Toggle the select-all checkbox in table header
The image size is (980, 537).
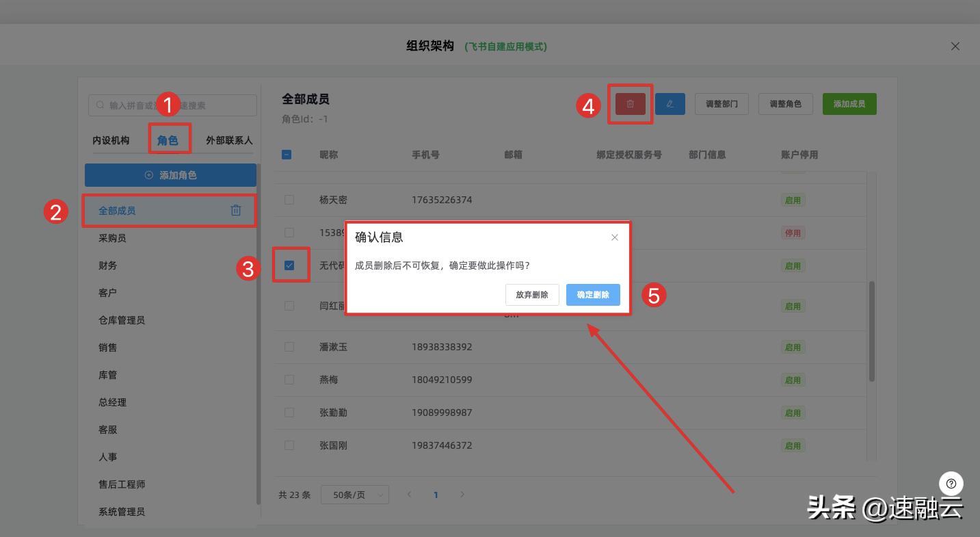pos(287,154)
